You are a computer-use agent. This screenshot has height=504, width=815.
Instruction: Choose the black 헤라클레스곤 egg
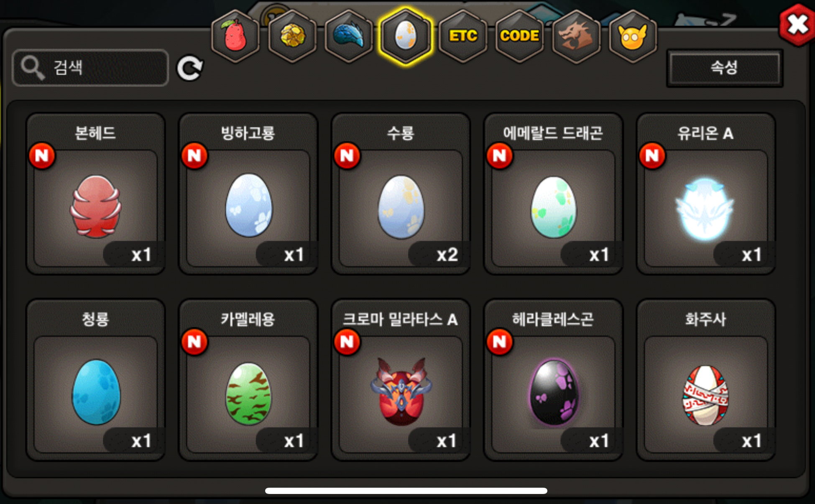click(553, 380)
